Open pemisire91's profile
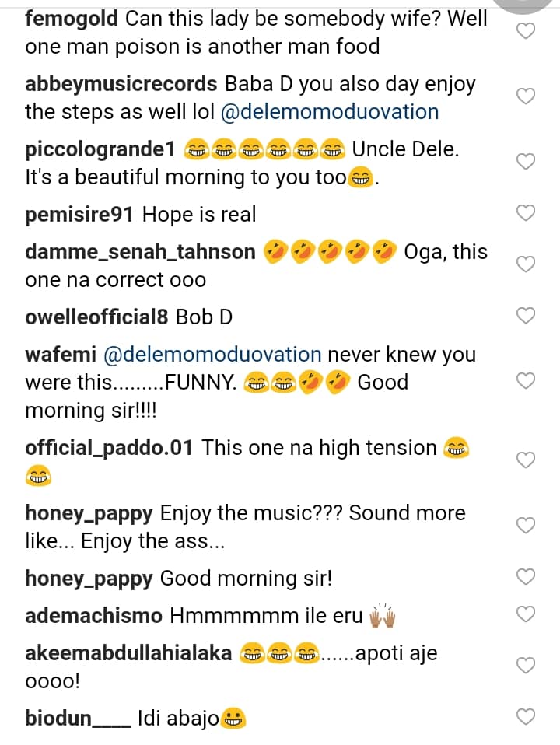This screenshot has width=560, height=745. (80, 214)
